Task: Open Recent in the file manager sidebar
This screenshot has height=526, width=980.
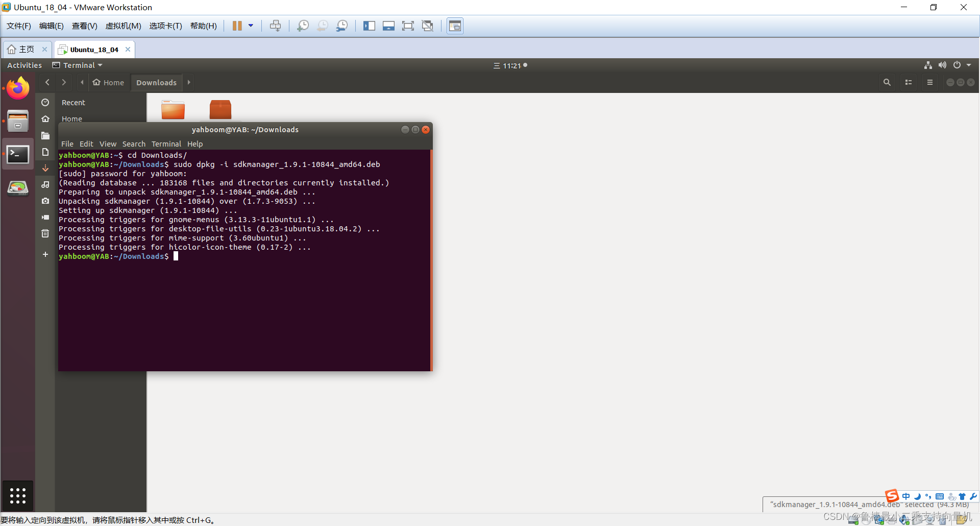Action: coord(73,103)
